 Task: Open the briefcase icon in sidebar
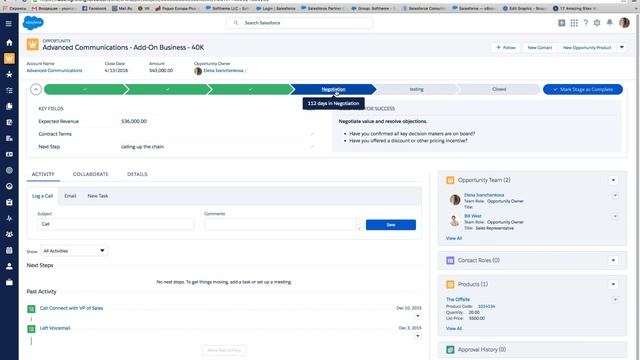tap(9, 282)
